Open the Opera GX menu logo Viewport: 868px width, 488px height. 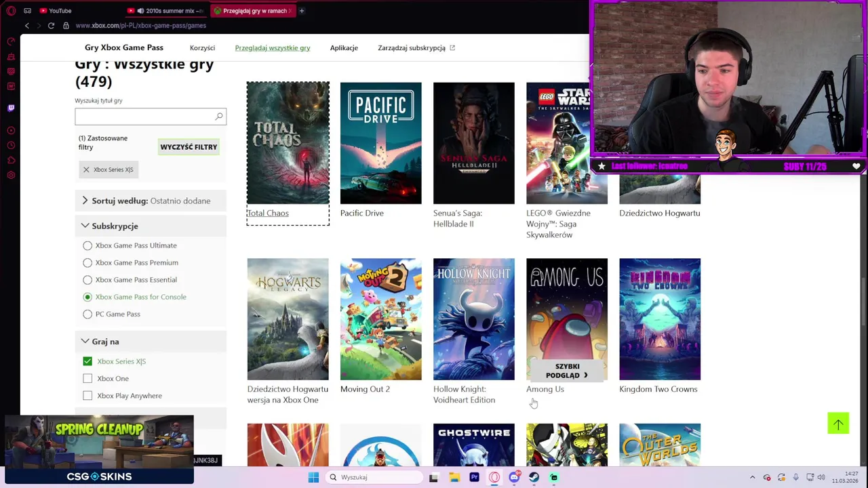11,11
